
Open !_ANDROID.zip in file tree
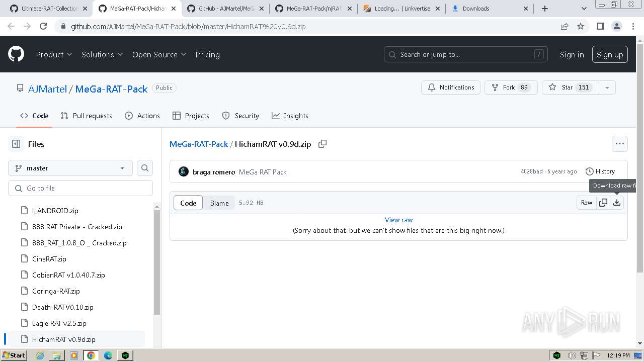(x=55, y=211)
